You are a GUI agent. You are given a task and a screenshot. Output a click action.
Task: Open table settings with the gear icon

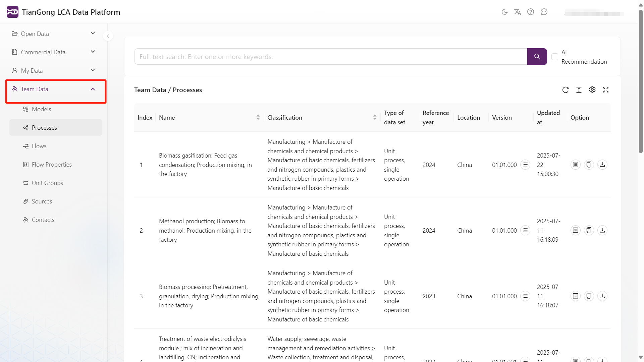tap(592, 90)
